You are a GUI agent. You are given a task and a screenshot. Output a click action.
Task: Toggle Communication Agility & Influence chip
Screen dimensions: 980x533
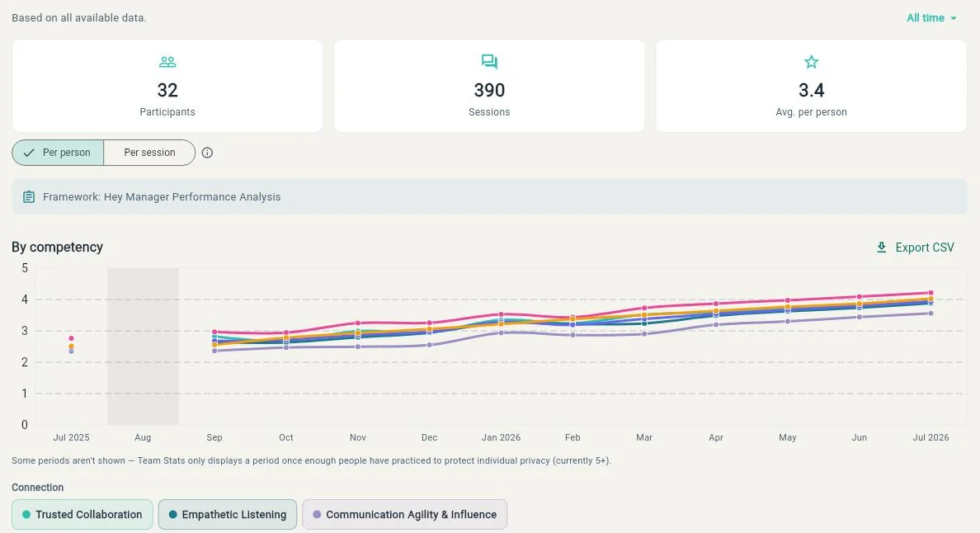click(405, 514)
